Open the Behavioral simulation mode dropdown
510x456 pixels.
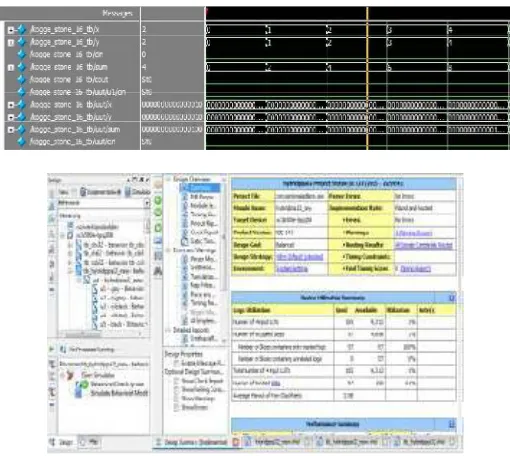[146, 203]
